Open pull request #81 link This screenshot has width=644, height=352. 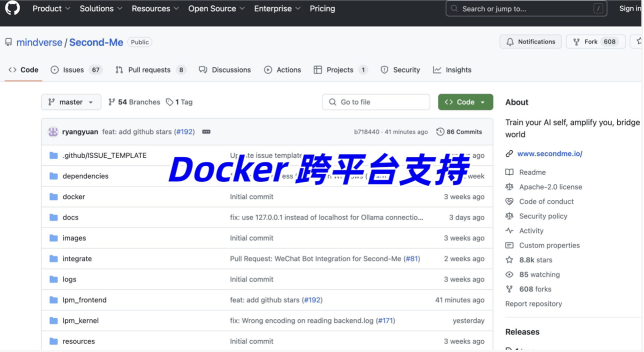412,258
